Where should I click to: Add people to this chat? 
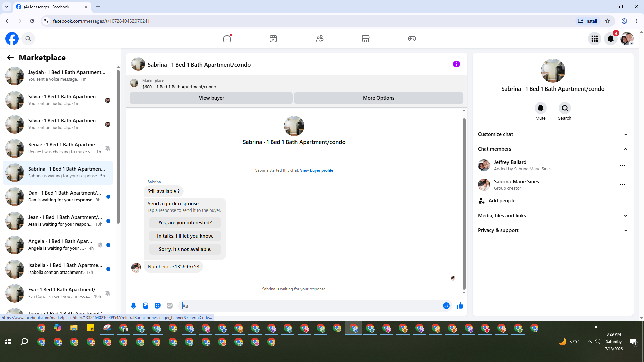pyautogui.click(x=553, y=201)
